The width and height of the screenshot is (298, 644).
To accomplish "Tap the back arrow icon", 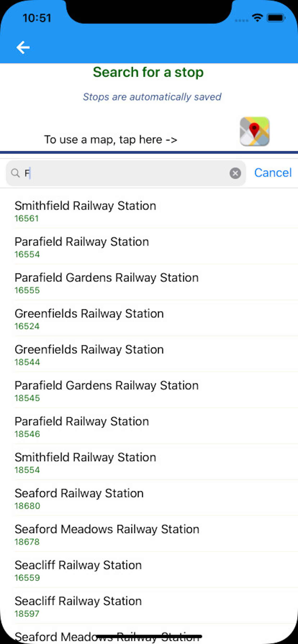I will tap(23, 47).
